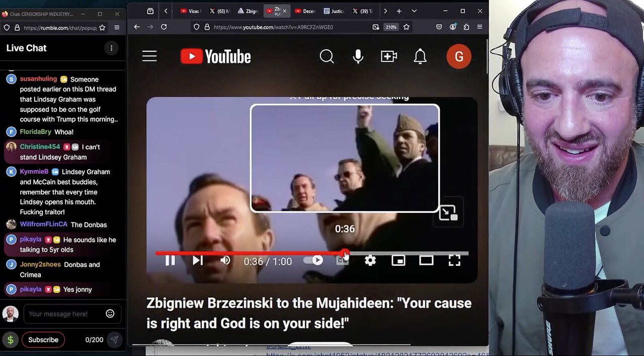The width and height of the screenshot is (644, 356).
Task: Enable theater mode in the player
Action: click(x=426, y=260)
